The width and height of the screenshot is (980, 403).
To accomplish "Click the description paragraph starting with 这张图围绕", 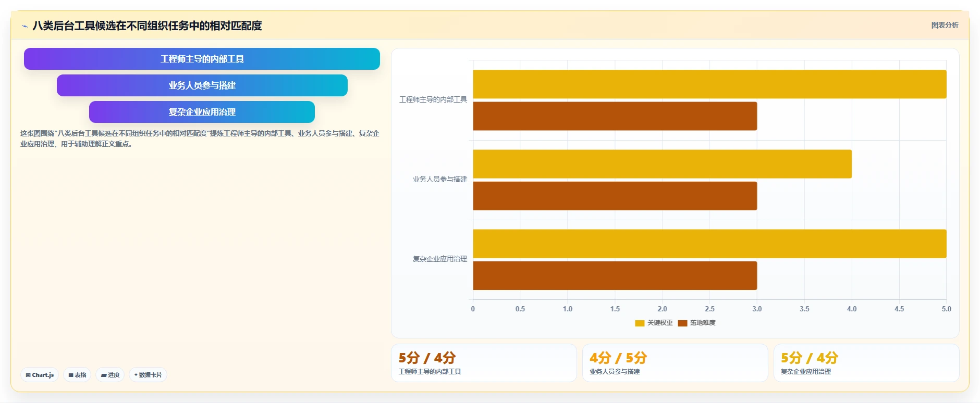I will coord(200,138).
